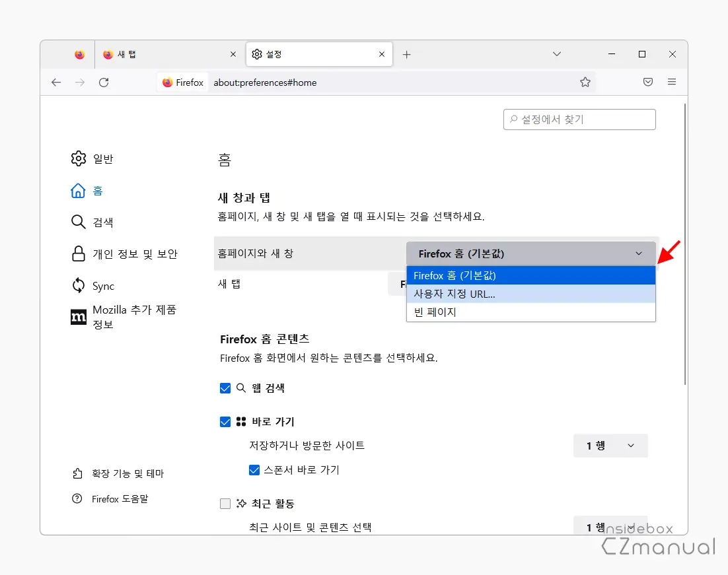The image size is (728, 575).
Task: Minimize the Firefox window
Action: (x=612, y=54)
